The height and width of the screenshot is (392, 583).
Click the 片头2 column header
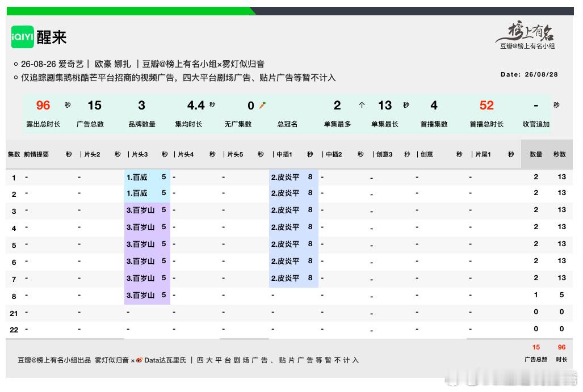[92, 154]
